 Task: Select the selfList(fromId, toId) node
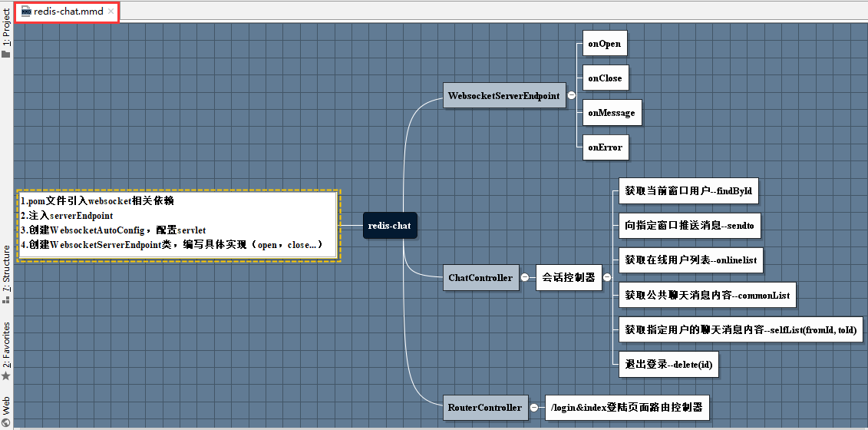tap(741, 329)
